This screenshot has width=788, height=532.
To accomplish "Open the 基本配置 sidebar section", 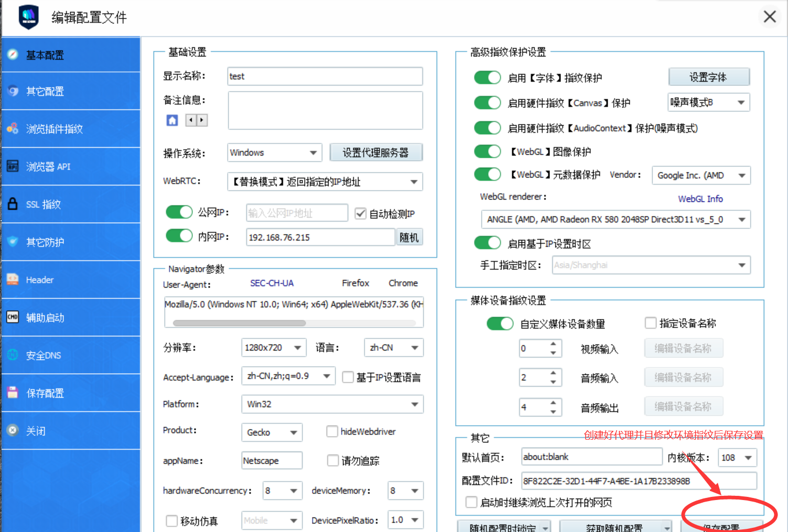I will pos(45,55).
